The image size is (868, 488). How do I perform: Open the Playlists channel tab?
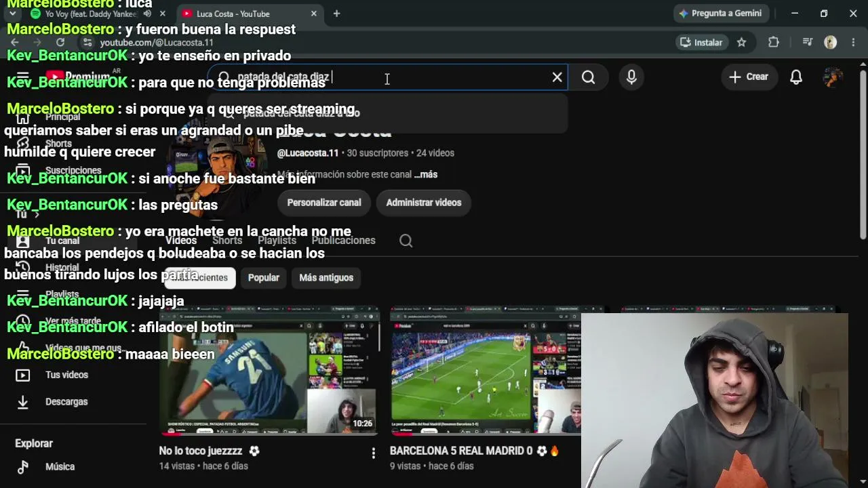277,241
